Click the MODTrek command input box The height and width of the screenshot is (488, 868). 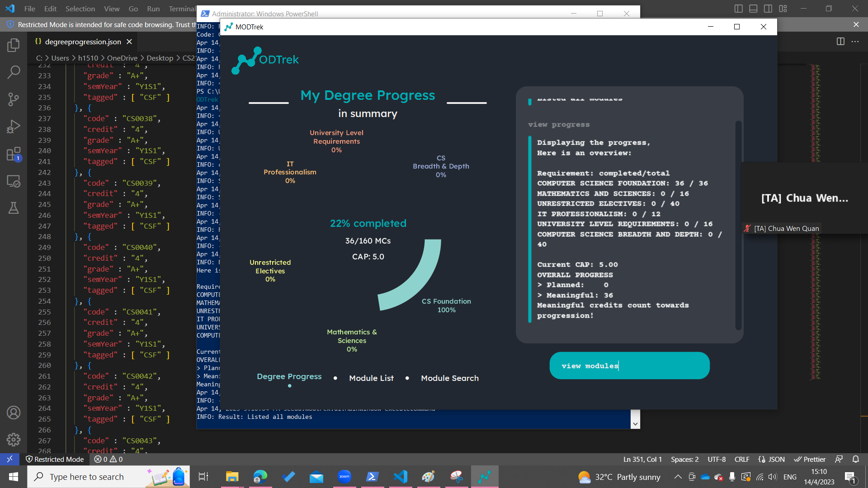coord(629,366)
